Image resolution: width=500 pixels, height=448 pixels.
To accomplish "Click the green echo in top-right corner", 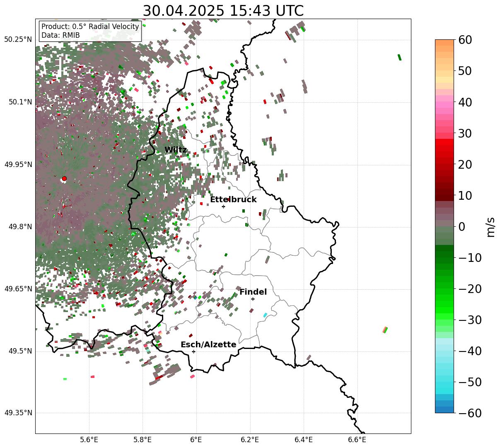I will click(x=399, y=57).
